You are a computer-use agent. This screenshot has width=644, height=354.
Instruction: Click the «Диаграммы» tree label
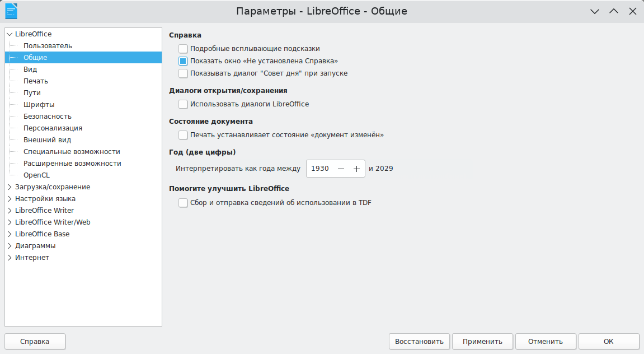click(x=35, y=246)
